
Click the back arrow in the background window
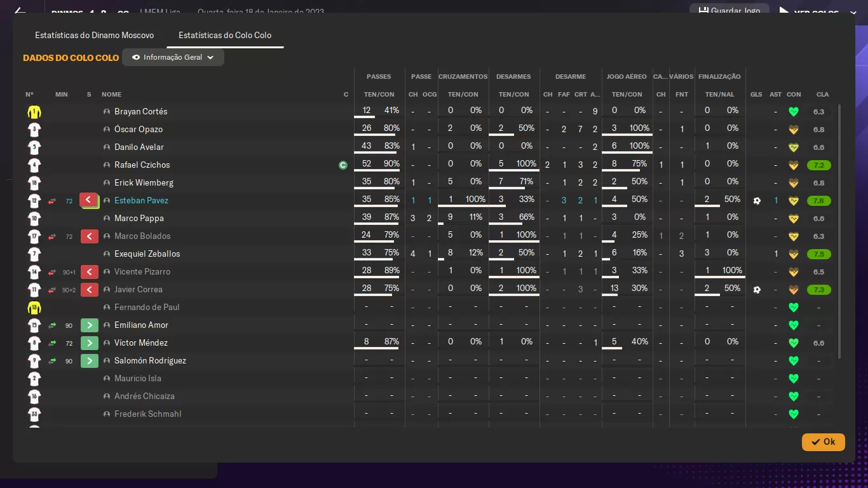click(20, 11)
